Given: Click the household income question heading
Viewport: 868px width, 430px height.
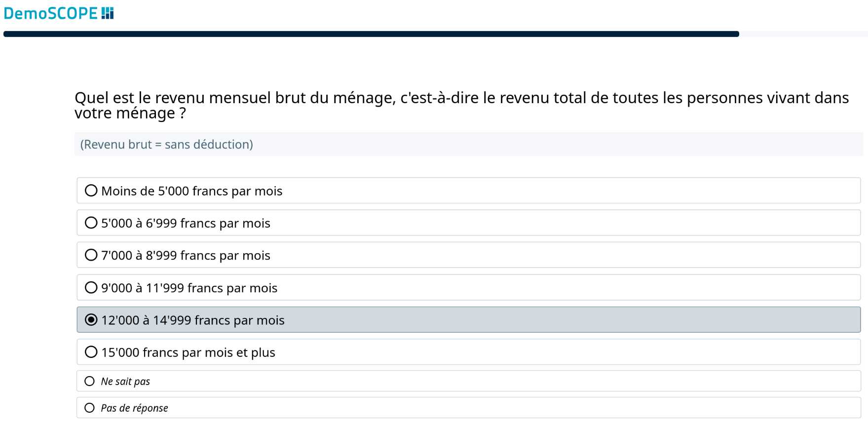Looking at the screenshot, I should pyautogui.click(x=461, y=105).
